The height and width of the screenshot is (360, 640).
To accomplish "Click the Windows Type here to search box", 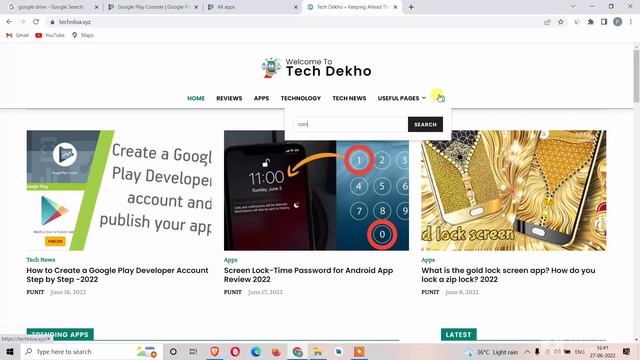I will (92, 351).
